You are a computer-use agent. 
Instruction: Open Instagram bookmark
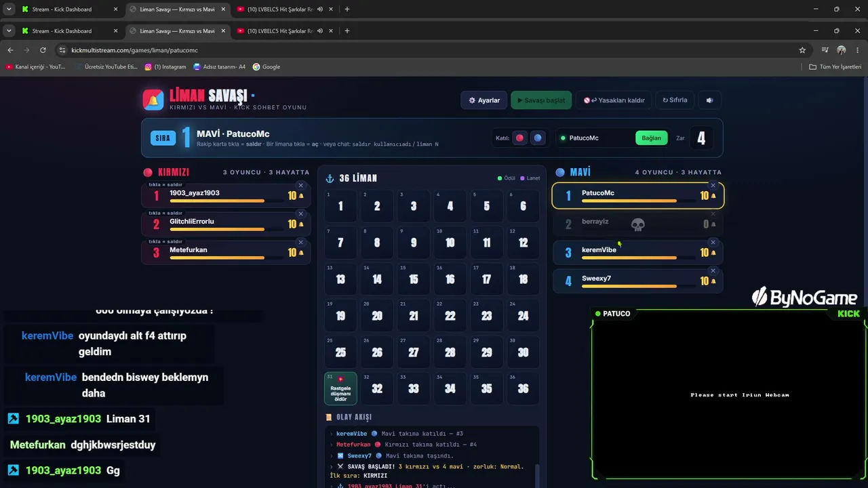[165, 67]
